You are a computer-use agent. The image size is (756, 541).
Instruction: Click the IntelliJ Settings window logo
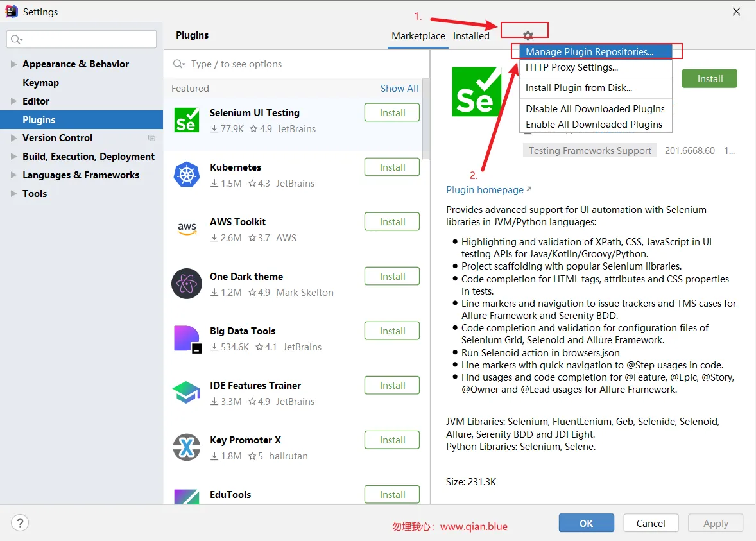click(12, 12)
